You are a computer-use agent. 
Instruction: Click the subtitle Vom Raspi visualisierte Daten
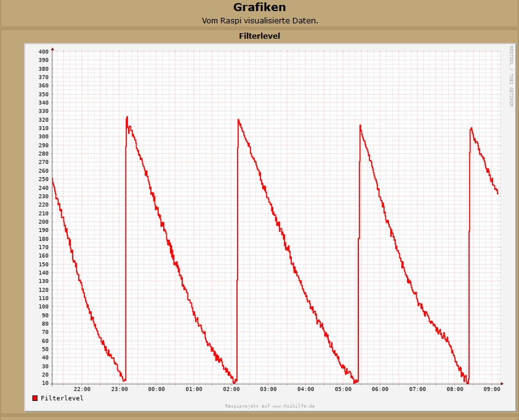click(x=259, y=21)
